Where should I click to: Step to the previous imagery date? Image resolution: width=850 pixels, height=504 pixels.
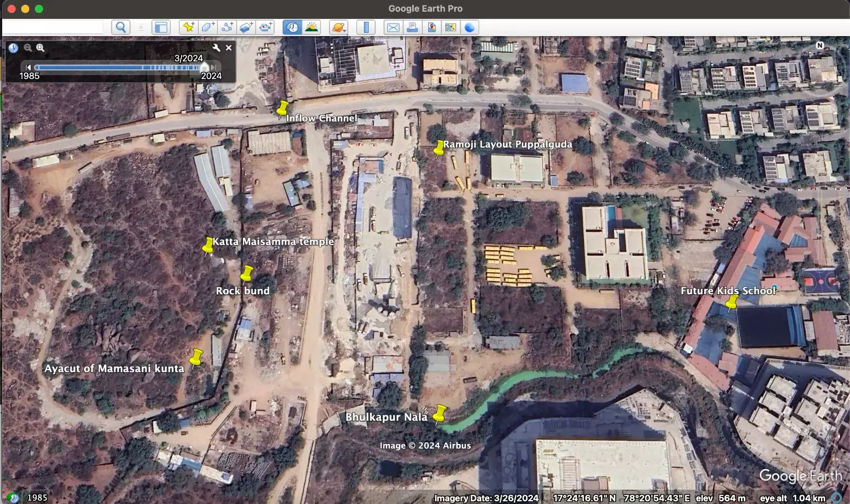coord(29,67)
